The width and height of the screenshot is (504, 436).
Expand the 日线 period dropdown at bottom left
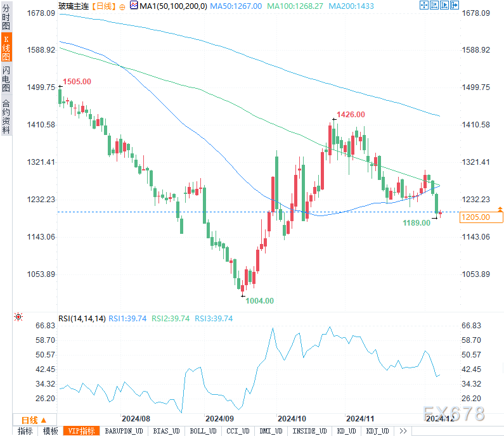tap(34, 420)
